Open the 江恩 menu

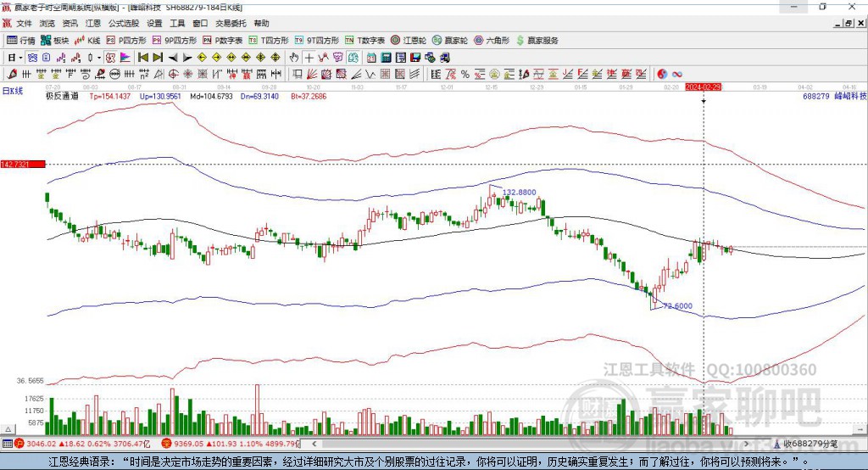[x=93, y=23]
